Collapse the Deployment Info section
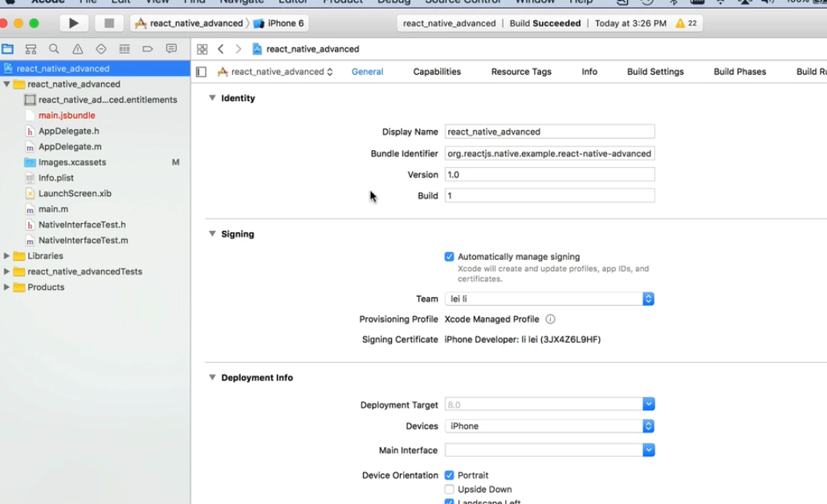Image resolution: width=827 pixels, height=504 pixels. 212,377
